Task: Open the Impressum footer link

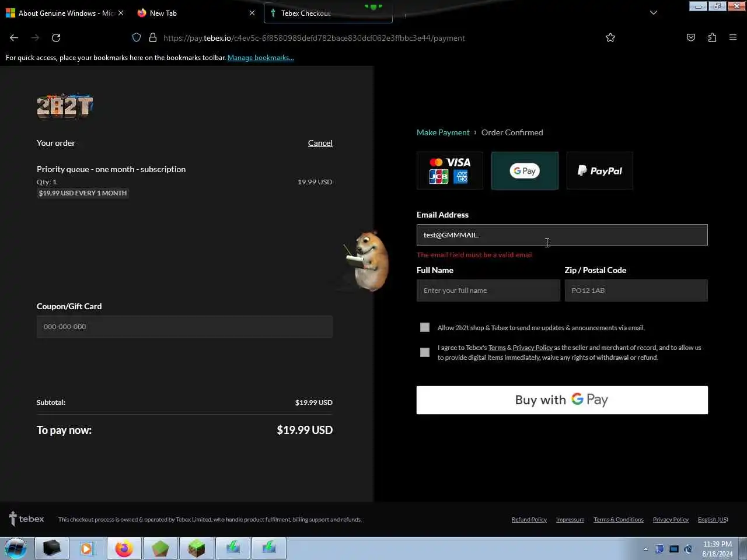Action: click(570, 520)
